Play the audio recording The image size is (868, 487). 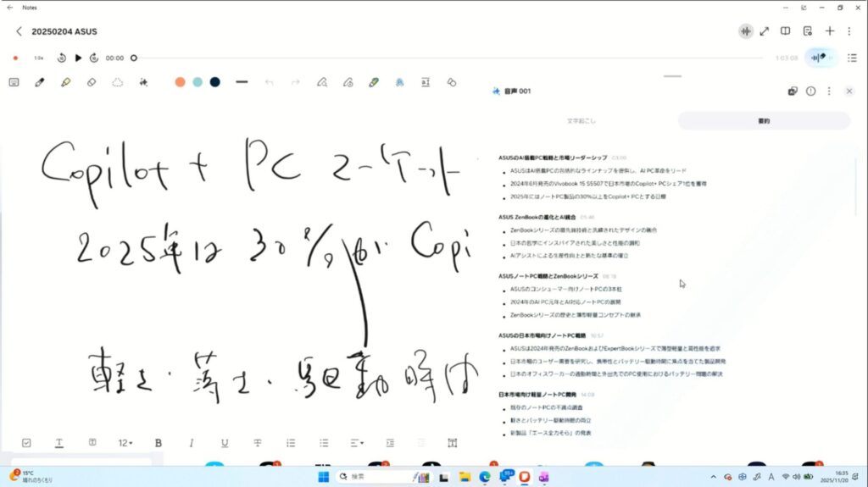click(78, 58)
